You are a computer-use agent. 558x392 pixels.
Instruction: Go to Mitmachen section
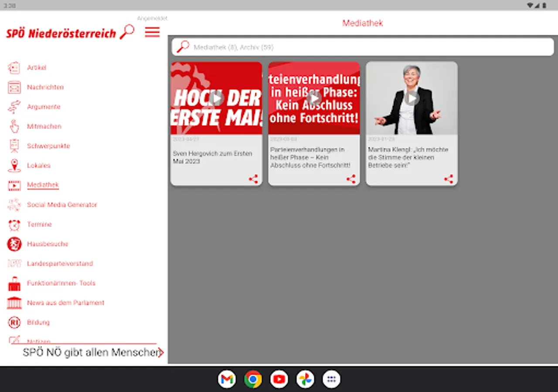point(44,126)
